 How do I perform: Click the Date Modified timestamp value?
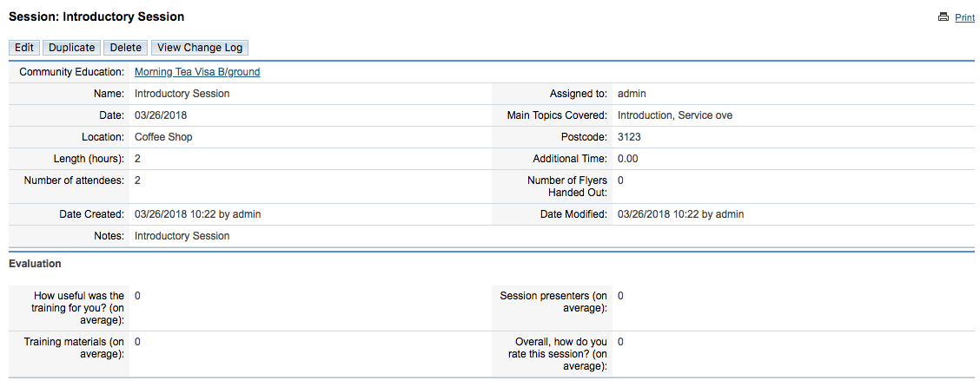[x=680, y=214]
